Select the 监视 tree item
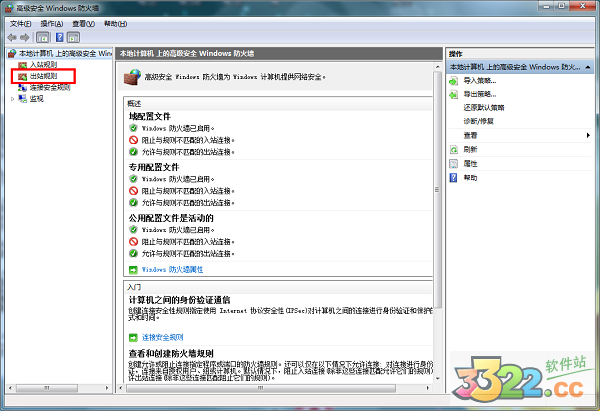 pyautogui.click(x=36, y=99)
